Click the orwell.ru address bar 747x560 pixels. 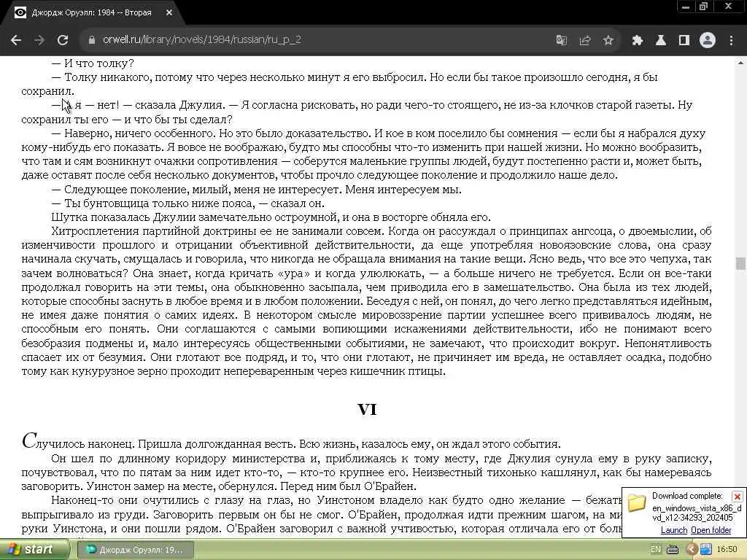point(314,40)
